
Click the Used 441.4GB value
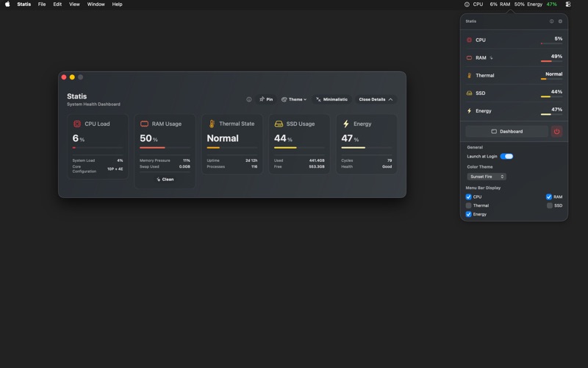317,160
